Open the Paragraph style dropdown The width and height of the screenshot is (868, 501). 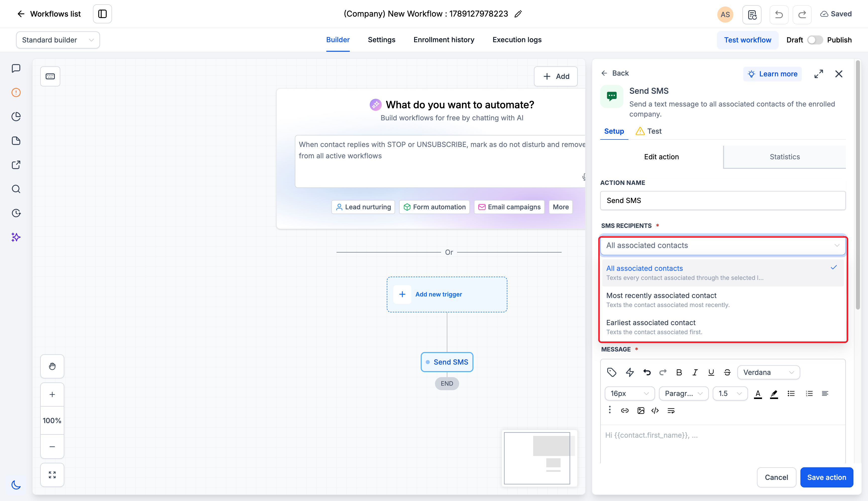pyautogui.click(x=684, y=393)
